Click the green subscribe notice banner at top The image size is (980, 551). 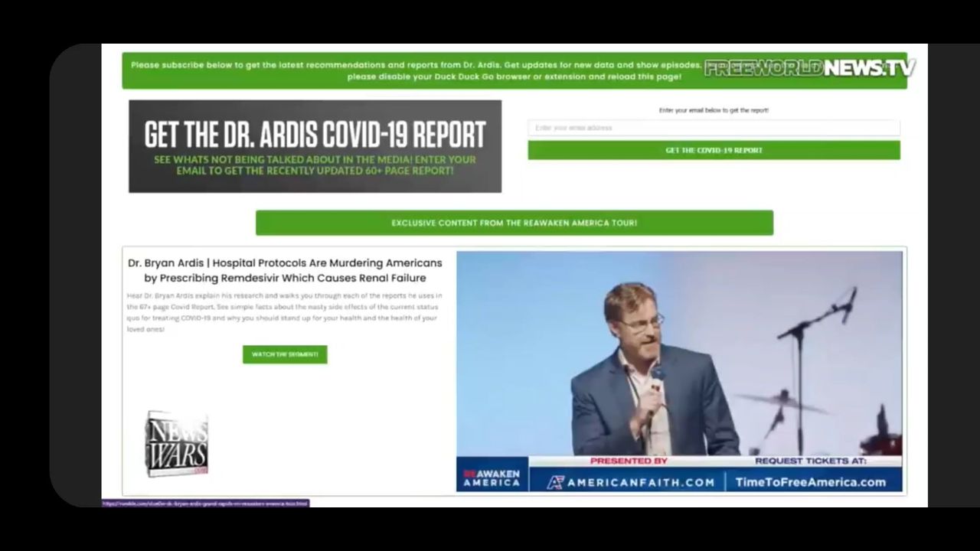413,70
